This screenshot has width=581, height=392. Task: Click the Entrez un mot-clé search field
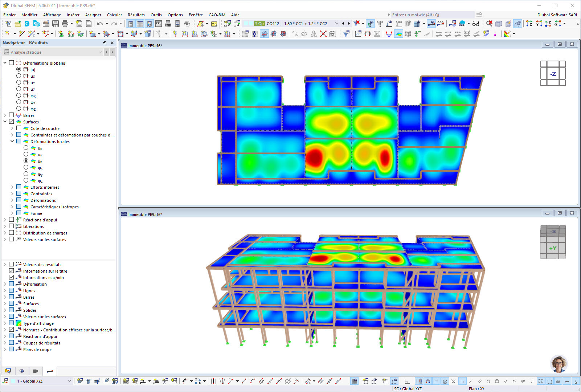428,15
